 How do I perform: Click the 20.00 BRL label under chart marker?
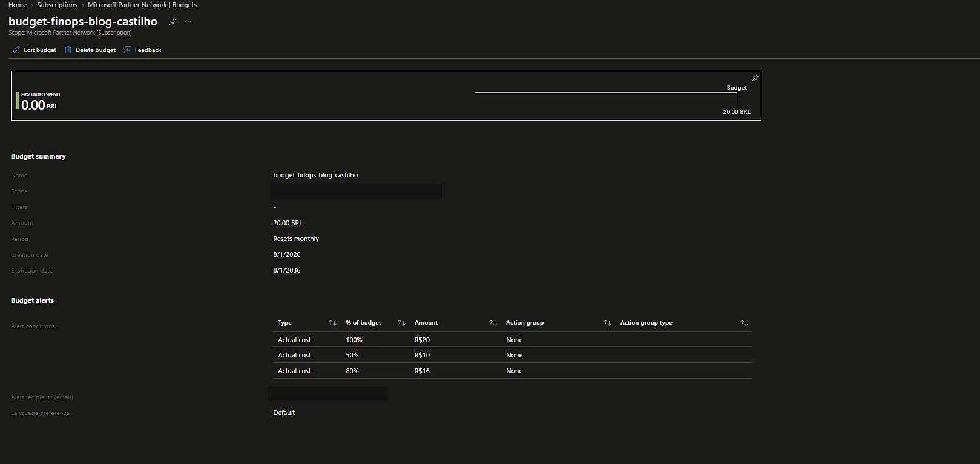tap(737, 112)
